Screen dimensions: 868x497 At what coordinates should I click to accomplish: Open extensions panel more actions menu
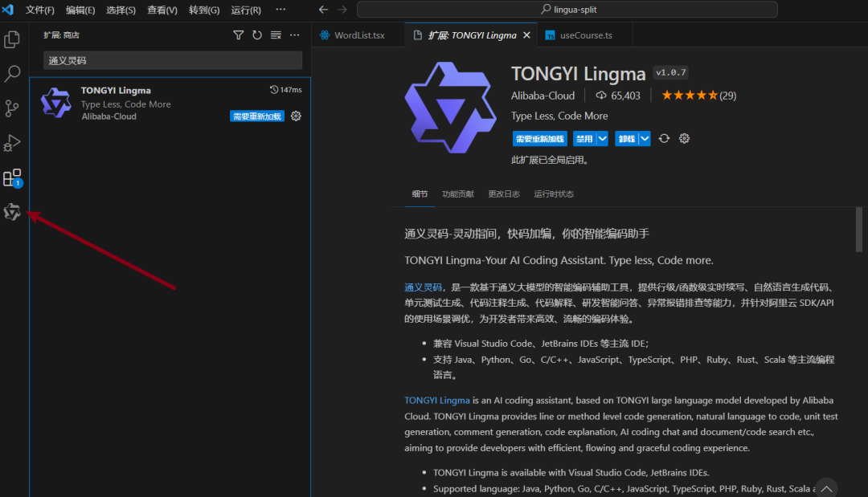[294, 35]
